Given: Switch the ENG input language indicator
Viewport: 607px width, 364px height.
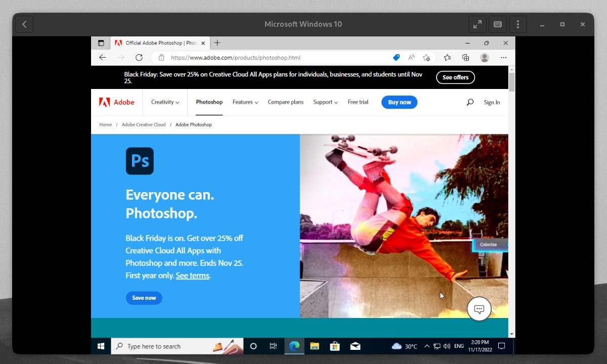Looking at the screenshot, I should 459,346.
